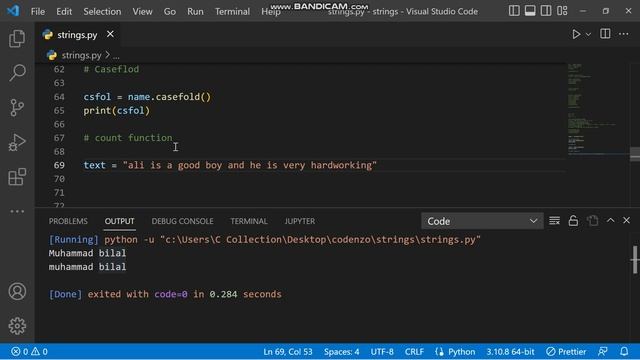This screenshot has height=360, width=640.
Task: Open the File menu
Action: 38,11
